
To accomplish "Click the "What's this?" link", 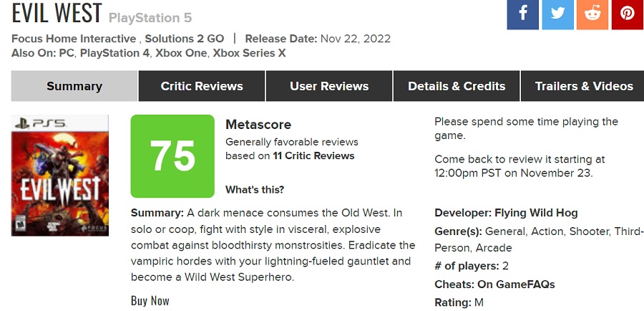I will tap(255, 190).
